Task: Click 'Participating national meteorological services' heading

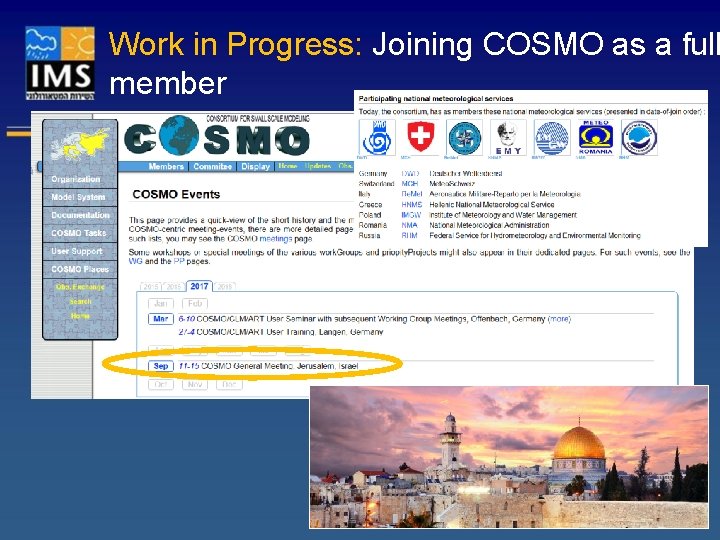Action: pyautogui.click(x=436, y=98)
